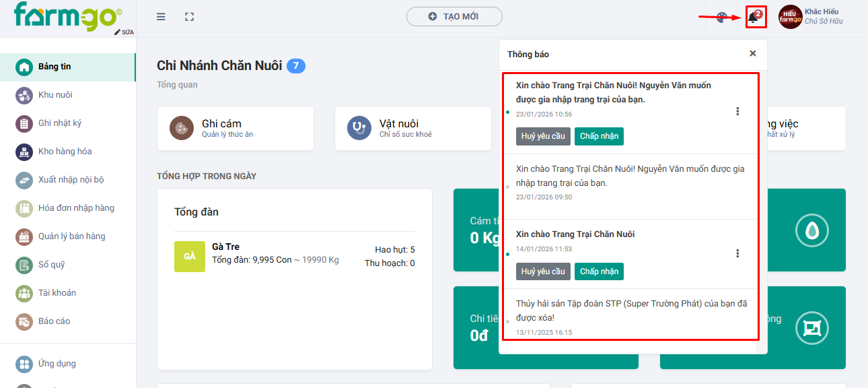Navigate to Quản lý bán hàng
The image size is (868, 388).
pos(71,236)
